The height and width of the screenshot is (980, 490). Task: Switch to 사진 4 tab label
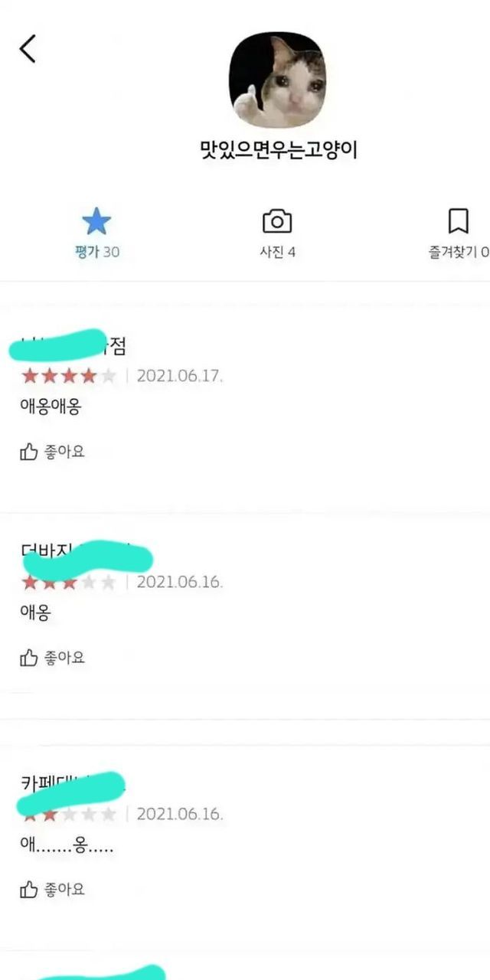277,252
